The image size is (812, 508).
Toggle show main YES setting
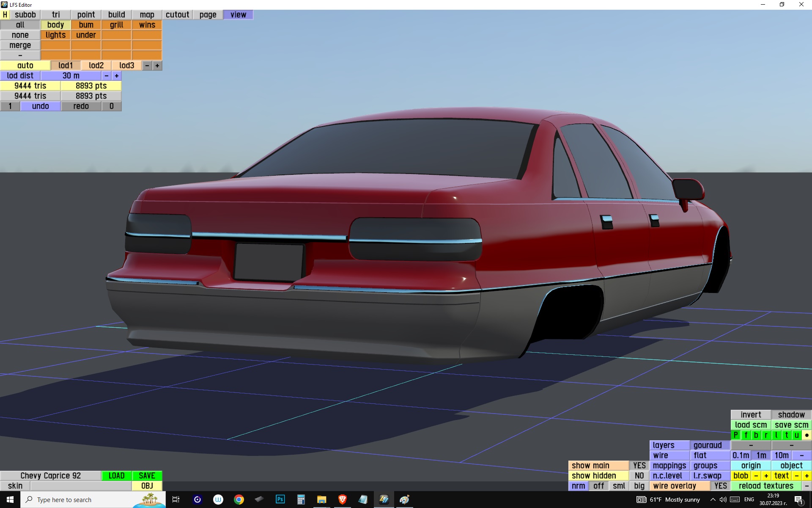639,466
